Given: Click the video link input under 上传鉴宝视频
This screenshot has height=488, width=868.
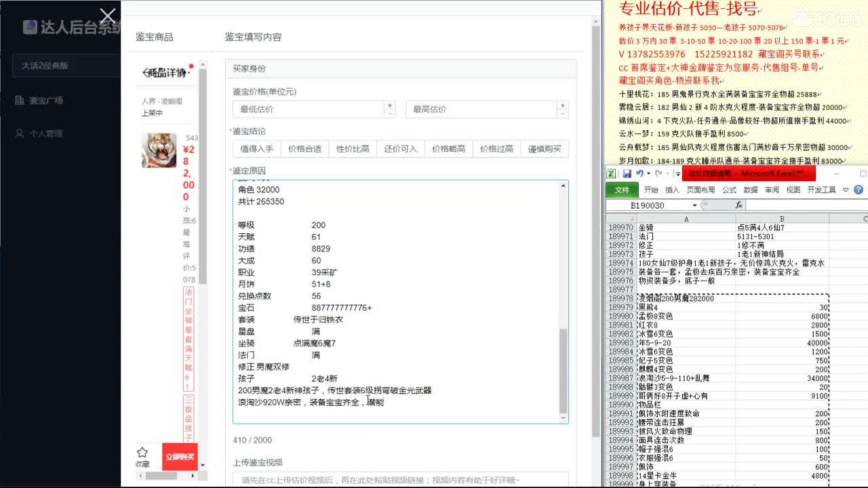Looking at the screenshot, I should tap(401, 480).
